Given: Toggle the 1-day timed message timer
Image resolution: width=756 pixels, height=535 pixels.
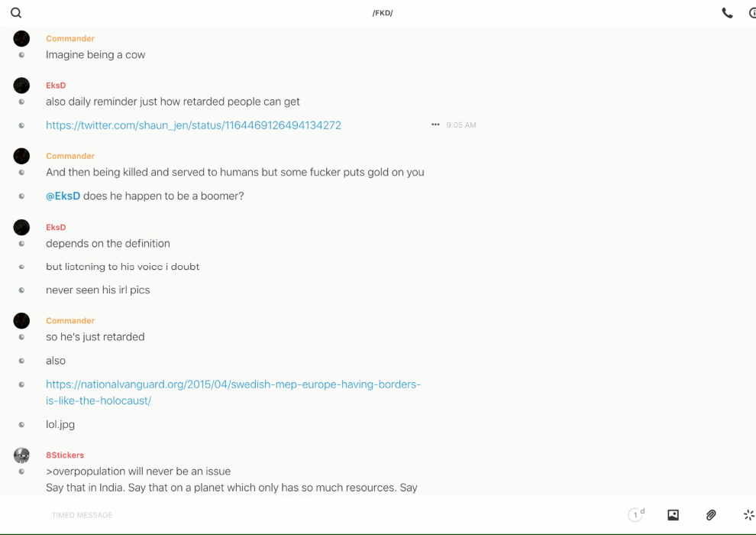Looking at the screenshot, I should (636, 515).
